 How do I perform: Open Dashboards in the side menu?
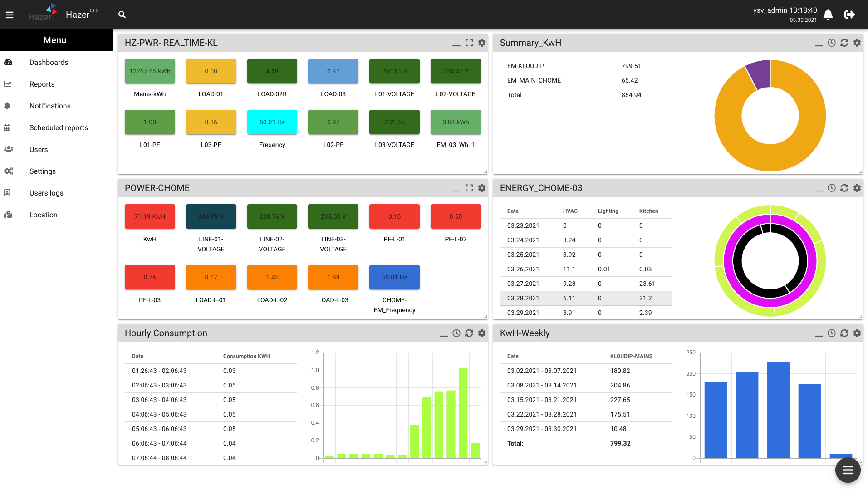coord(56,63)
